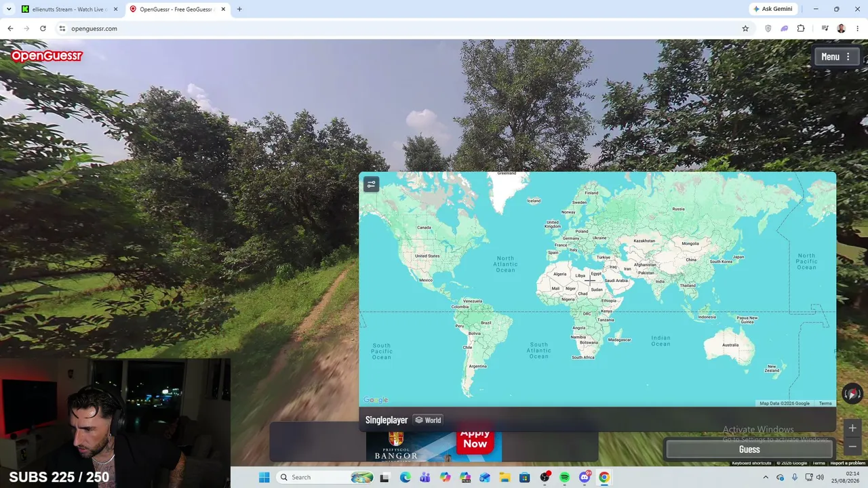Click the Ask Gemini button
This screenshot has height=488, width=868.
click(x=772, y=9)
